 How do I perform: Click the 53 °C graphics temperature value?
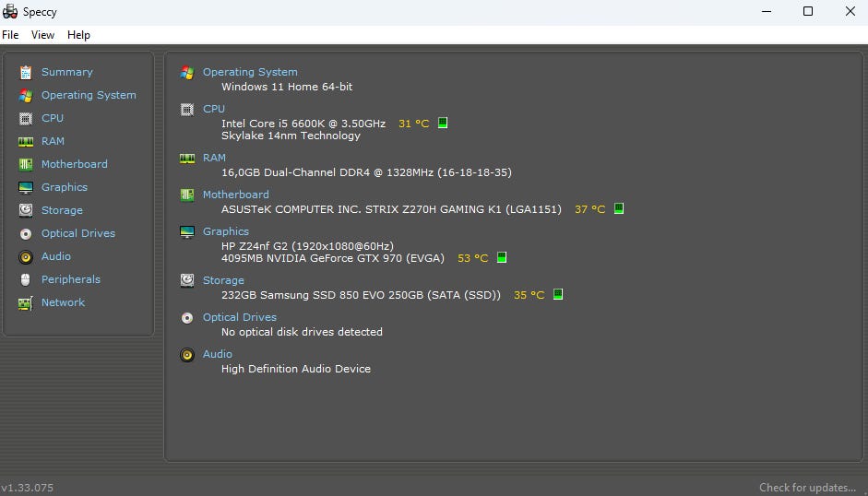click(x=473, y=258)
